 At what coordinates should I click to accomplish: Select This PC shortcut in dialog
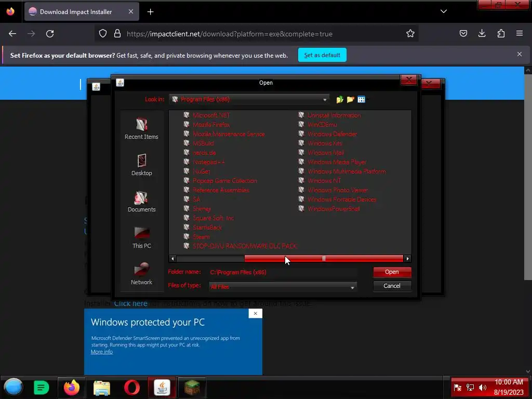point(141,238)
